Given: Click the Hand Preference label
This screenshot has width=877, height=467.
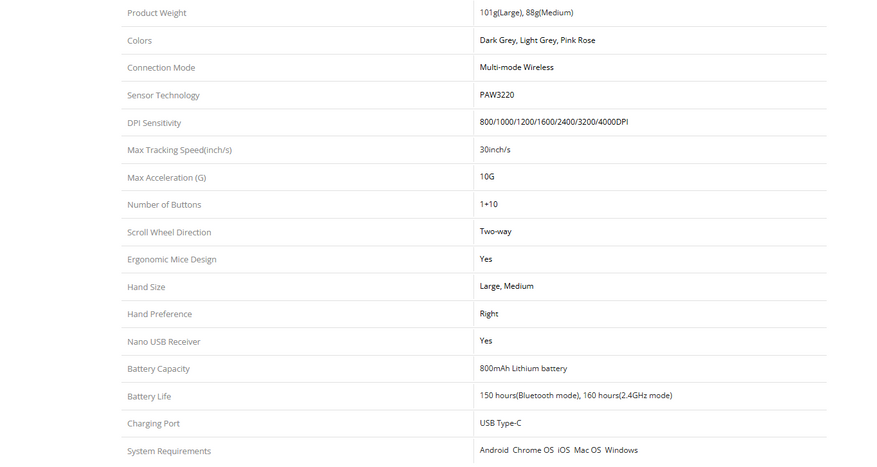Looking at the screenshot, I should 159,314.
